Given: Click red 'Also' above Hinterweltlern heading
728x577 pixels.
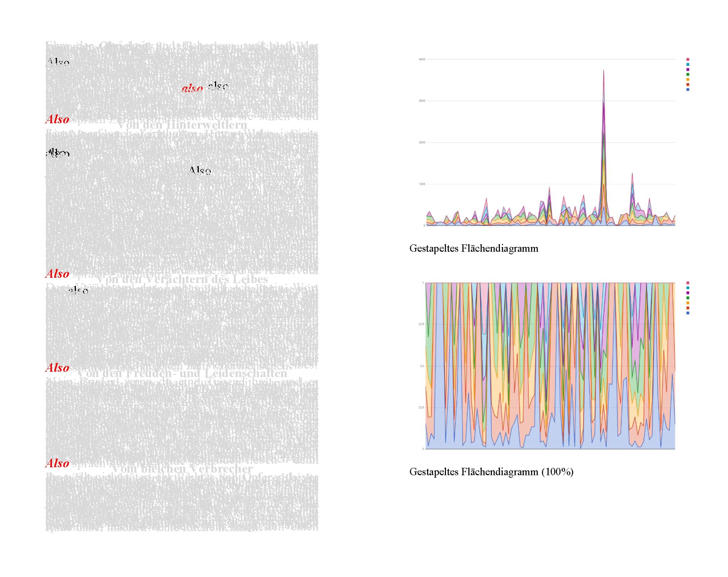Looking at the screenshot, I should click(57, 119).
